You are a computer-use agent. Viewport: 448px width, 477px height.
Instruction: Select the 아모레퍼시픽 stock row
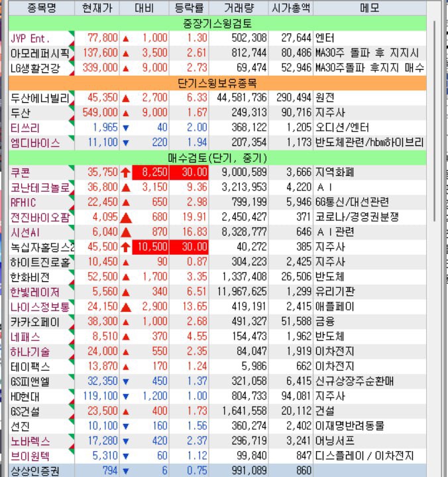click(217, 53)
